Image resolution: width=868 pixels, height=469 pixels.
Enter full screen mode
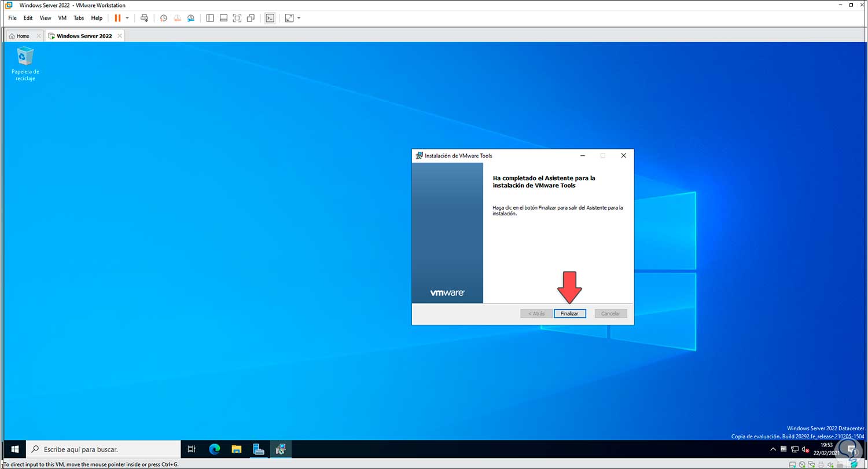[x=237, y=18]
